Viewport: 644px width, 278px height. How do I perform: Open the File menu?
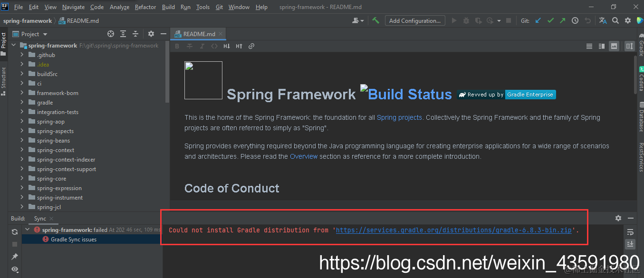pyautogui.click(x=19, y=7)
